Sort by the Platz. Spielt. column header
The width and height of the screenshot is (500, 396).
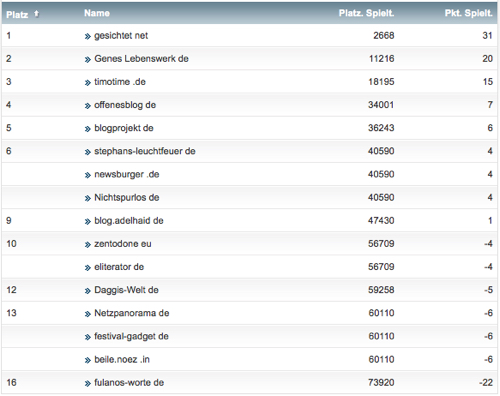pyautogui.click(x=366, y=13)
